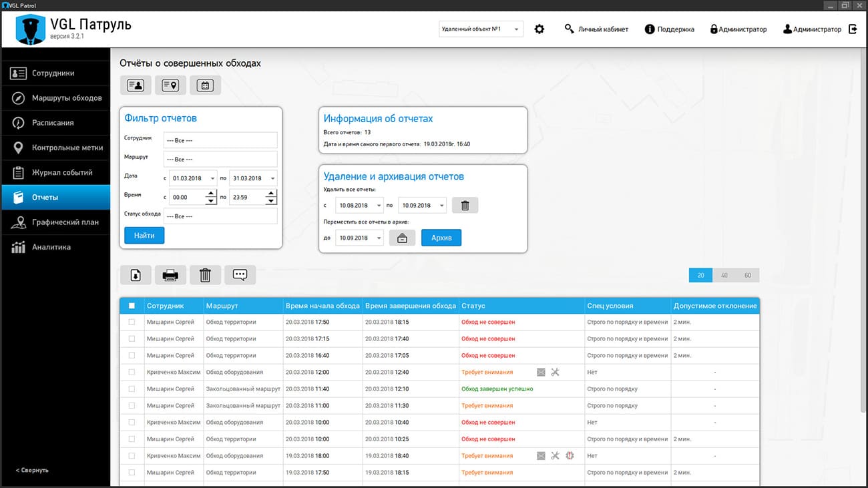Screen dimensions: 868x488
Task: Open Расписания section
Action: coord(55,123)
